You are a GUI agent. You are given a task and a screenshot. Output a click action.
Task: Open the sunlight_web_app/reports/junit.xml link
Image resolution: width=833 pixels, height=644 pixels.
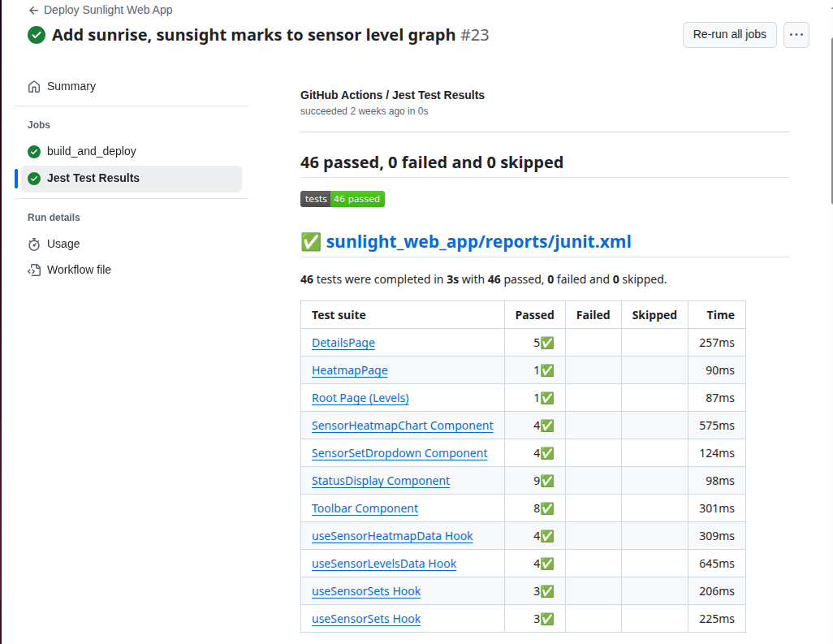point(478,242)
